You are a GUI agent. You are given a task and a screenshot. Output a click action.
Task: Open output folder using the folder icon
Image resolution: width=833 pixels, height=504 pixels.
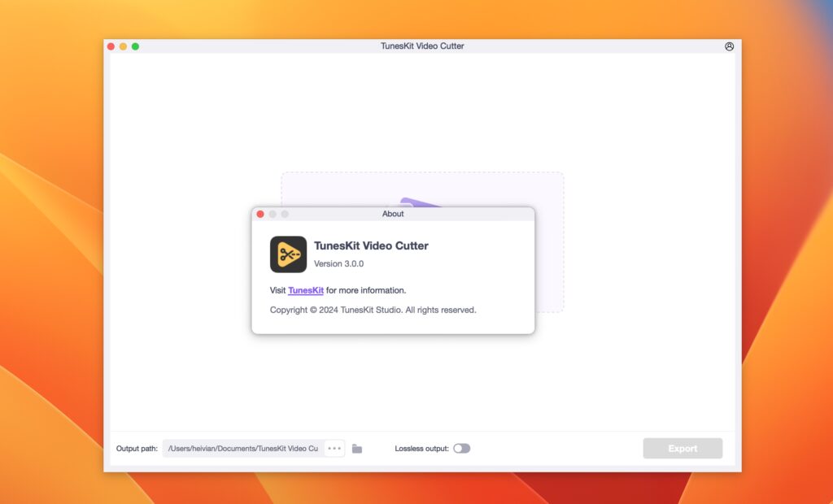tap(356, 448)
